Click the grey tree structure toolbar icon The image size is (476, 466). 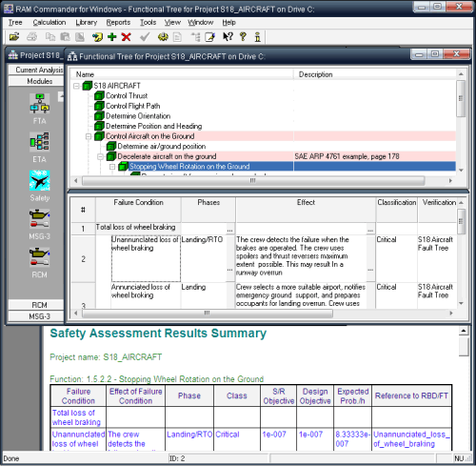[x=195, y=37]
